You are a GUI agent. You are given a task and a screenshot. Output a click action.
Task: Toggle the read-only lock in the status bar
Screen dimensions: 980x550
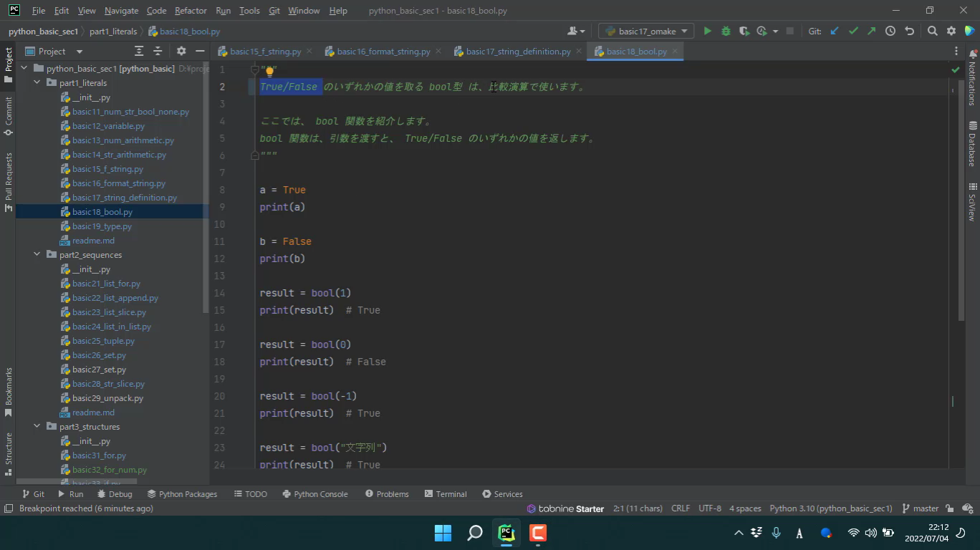[950, 508]
